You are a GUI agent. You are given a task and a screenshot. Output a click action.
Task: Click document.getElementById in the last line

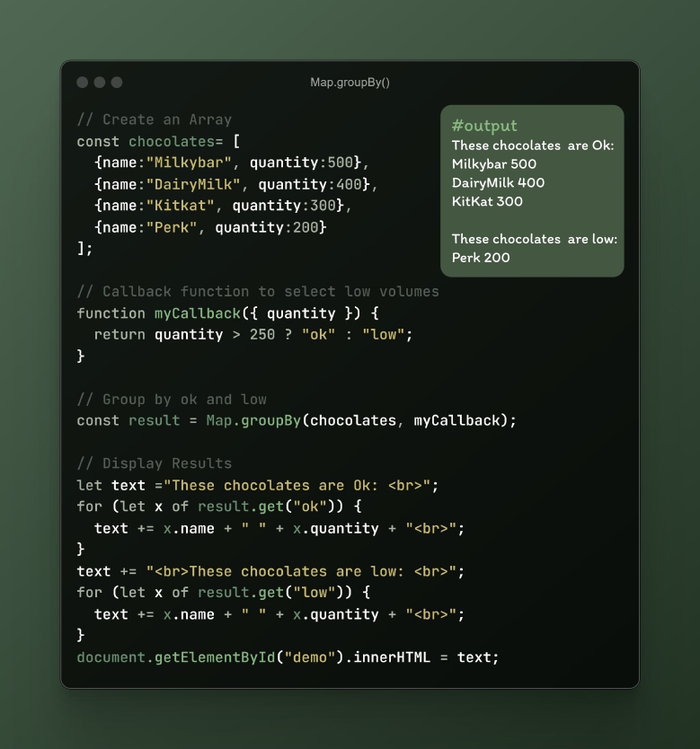coord(176,657)
